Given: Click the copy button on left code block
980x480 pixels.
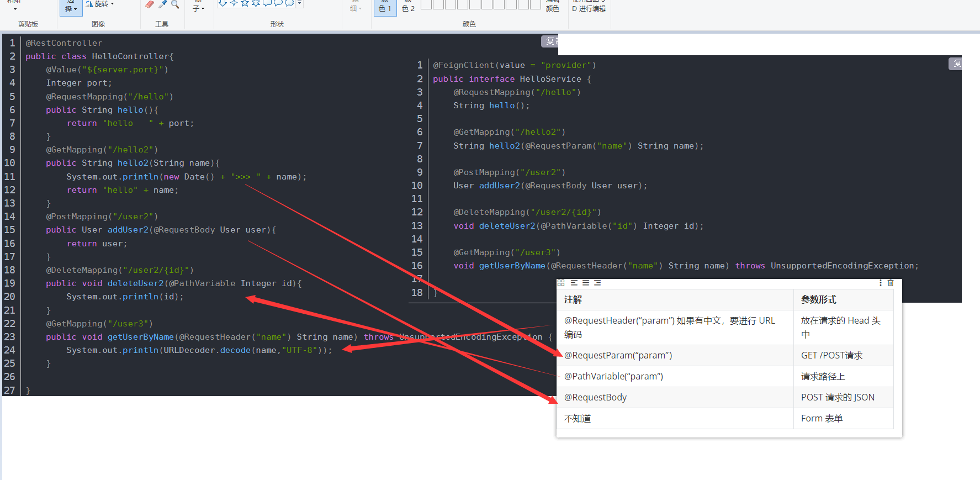Looking at the screenshot, I should pyautogui.click(x=550, y=41).
